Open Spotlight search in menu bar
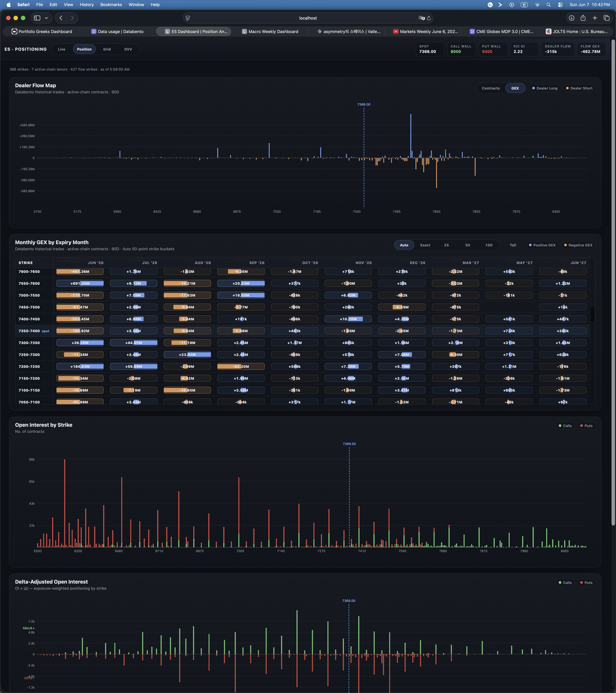The image size is (616, 693). tap(548, 5)
